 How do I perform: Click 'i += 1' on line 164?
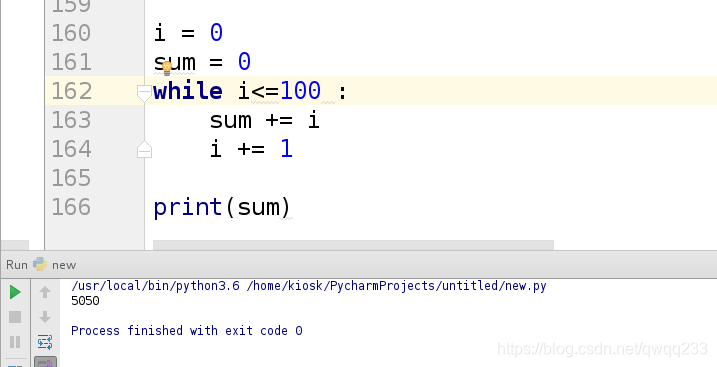pos(251,149)
